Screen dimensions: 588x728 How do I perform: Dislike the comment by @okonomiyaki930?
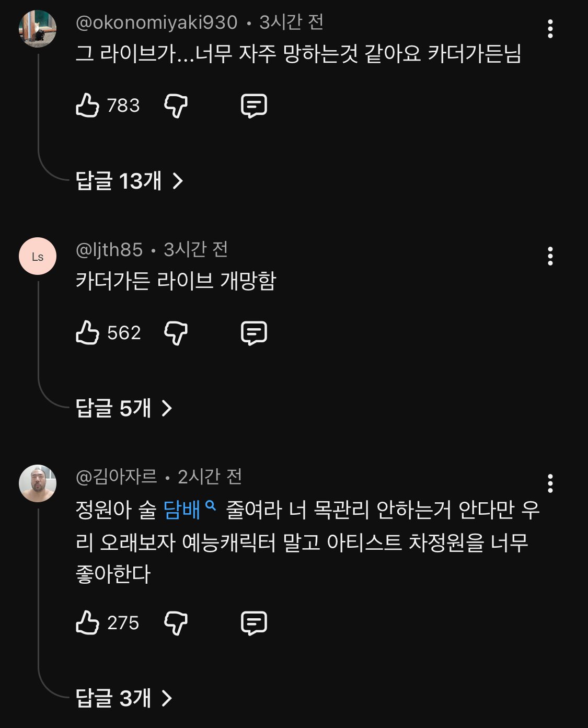176,106
